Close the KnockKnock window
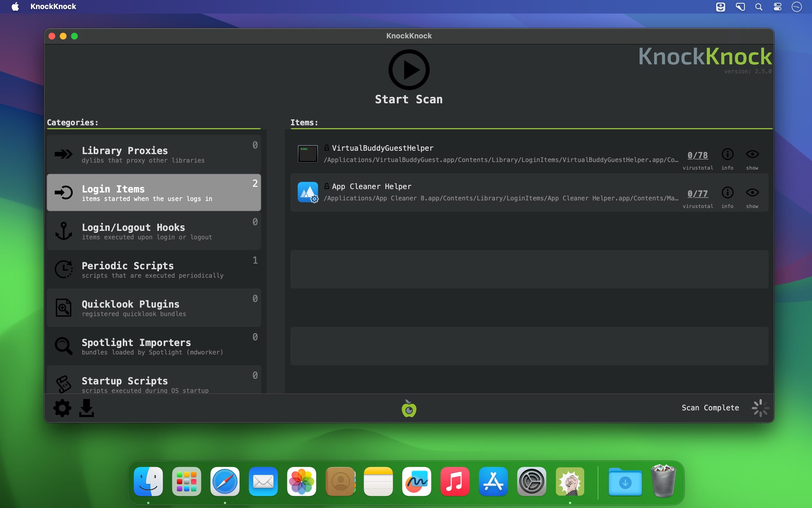The image size is (812, 508). click(x=52, y=36)
